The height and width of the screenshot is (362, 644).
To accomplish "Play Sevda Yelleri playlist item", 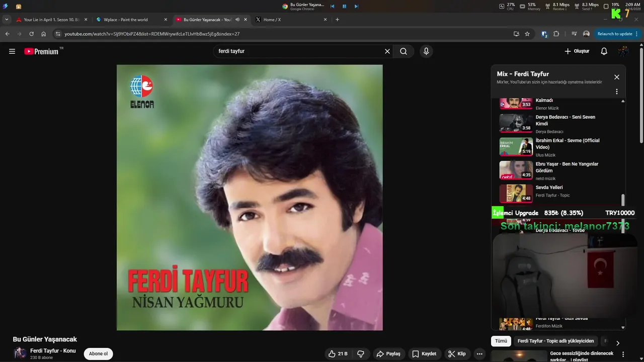I will click(x=558, y=194).
